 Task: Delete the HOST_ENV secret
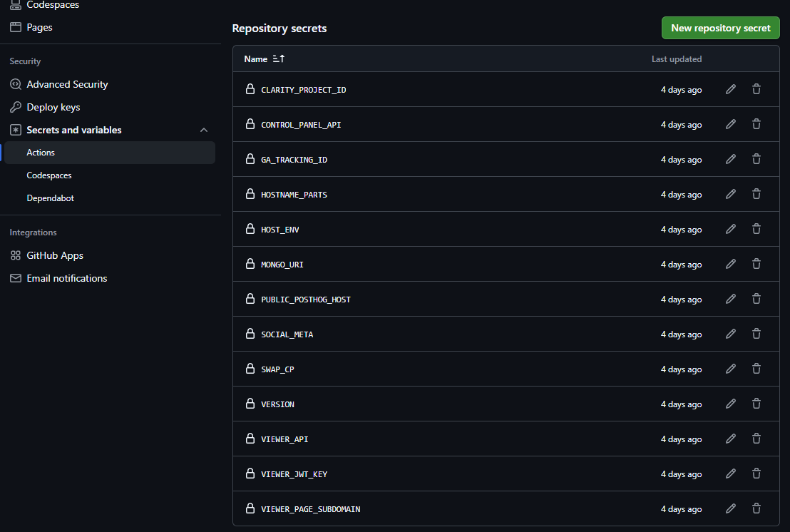[756, 230]
